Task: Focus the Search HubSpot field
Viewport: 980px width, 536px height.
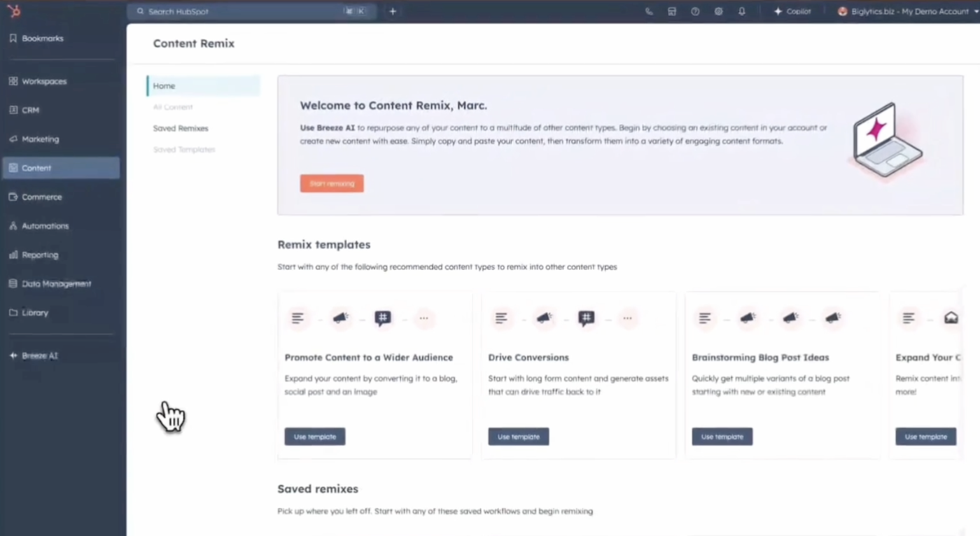Action: (251, 11)
